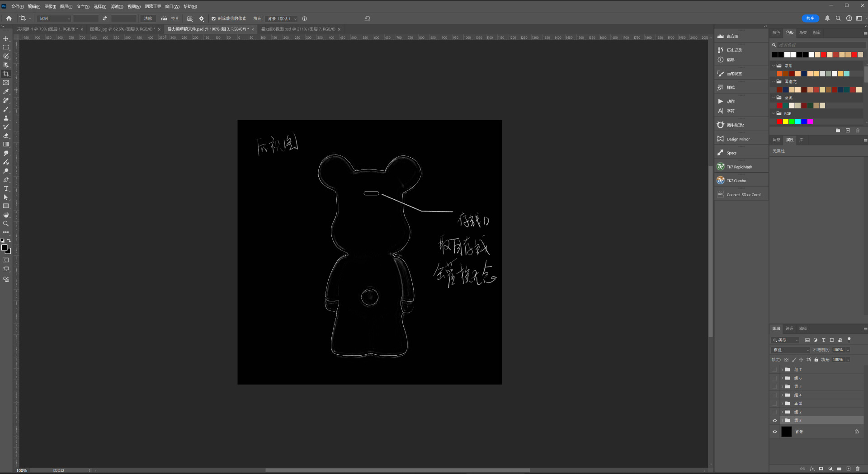Expand the 组 3 layer group
Screen dimensions: 868x474
tap(782, 421)
